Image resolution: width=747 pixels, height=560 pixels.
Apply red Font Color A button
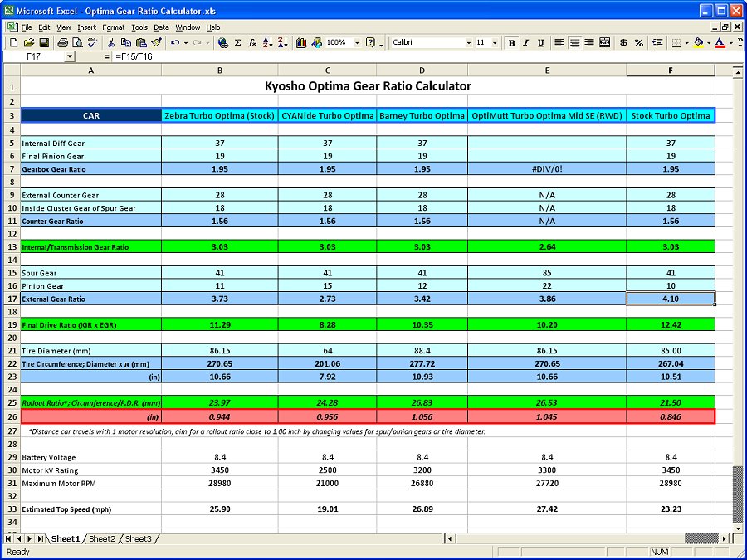pos(720,43)
